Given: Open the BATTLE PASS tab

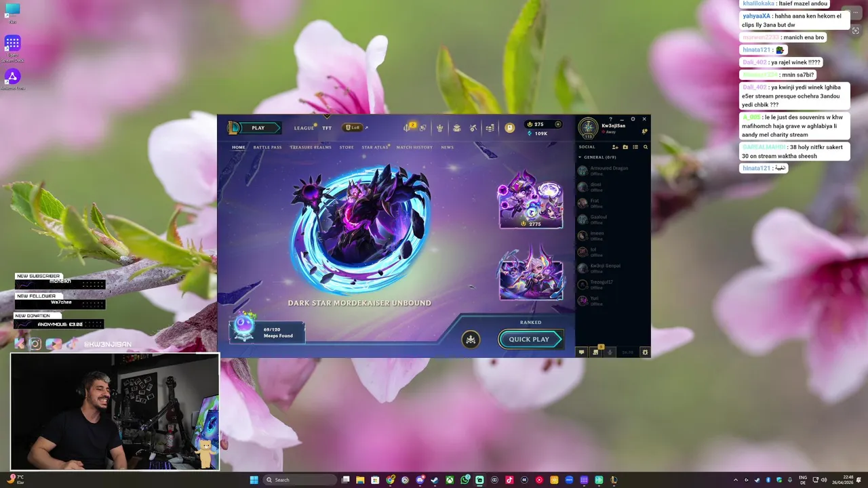Looking at the screenshot, I should coord(267,147).
